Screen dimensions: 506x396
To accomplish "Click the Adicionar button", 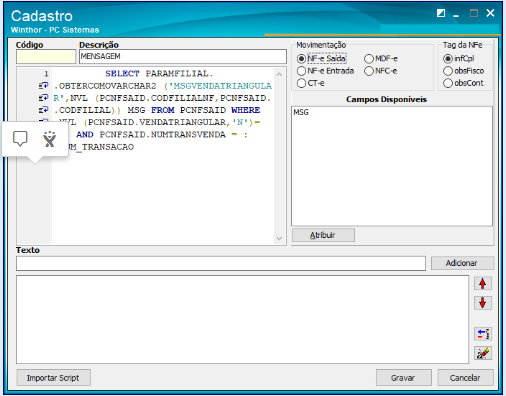I will pos(462,263).
